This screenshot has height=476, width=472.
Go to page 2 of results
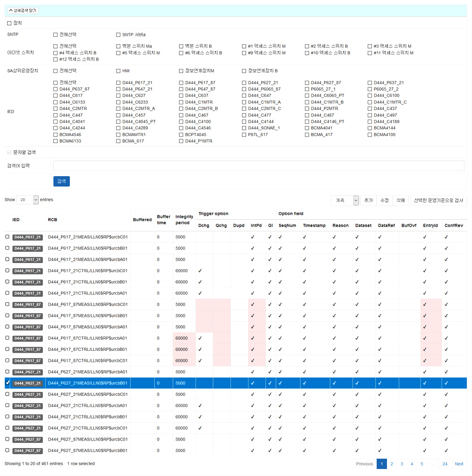point(392,464)
